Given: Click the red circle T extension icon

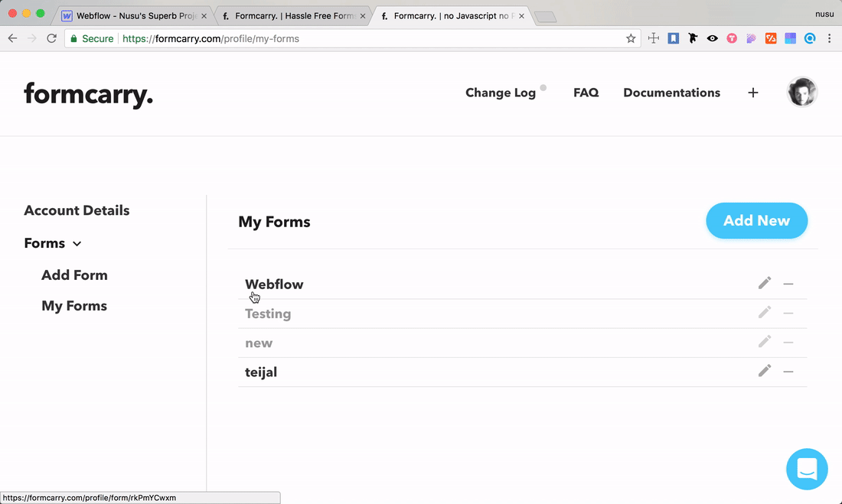Looking at the screenshot, I should click(x=731, y=38).
